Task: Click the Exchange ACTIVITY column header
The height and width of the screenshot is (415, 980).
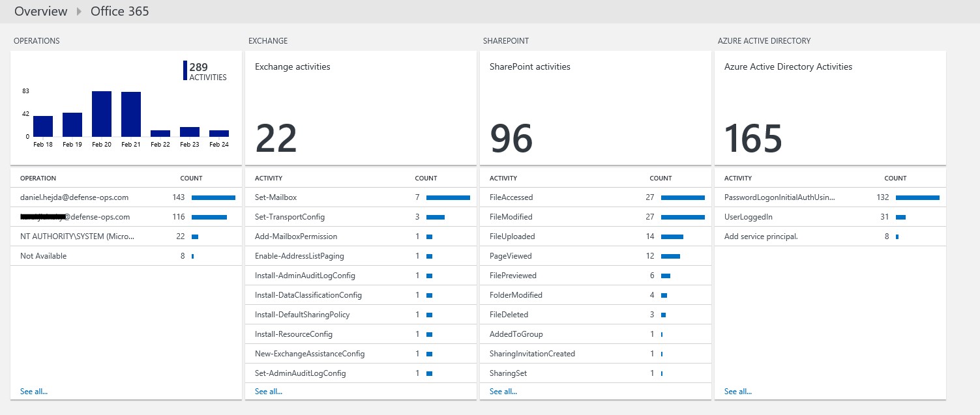Action: click(x=269, y=178)
